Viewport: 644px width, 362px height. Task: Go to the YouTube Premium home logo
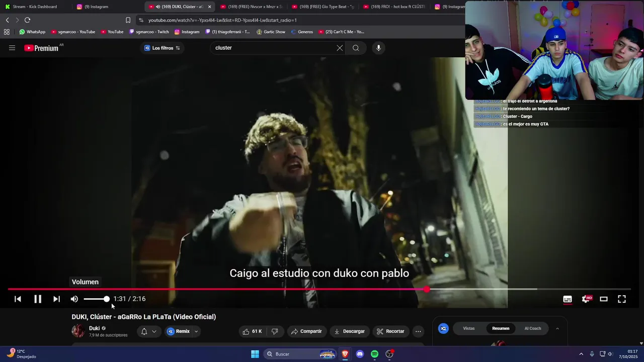tap(42, 48)
